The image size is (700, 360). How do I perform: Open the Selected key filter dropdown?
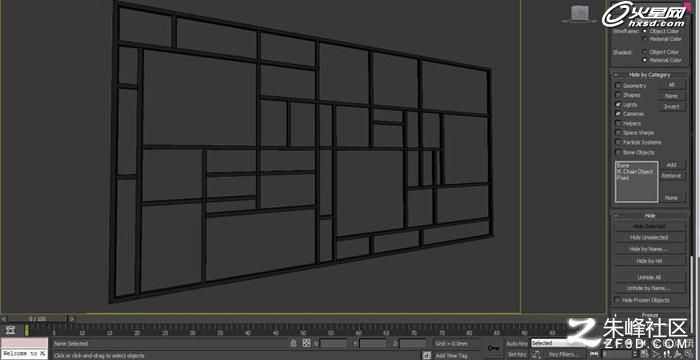coord(558,343)
